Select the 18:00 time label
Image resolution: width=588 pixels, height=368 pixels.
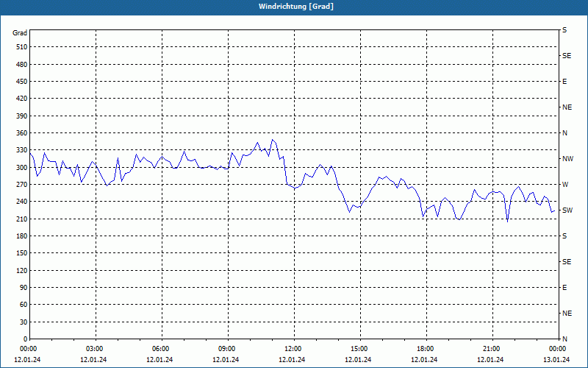pyautogui.click(x=426, y=349)
